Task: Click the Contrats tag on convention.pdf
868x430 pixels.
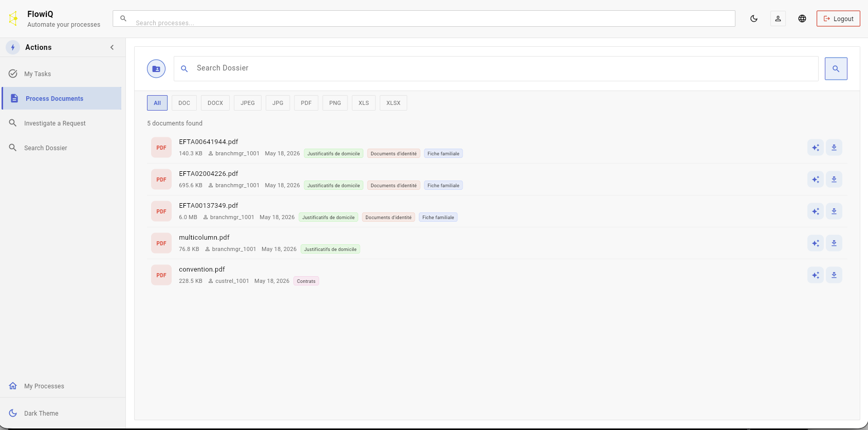Action: pos(306,281)
